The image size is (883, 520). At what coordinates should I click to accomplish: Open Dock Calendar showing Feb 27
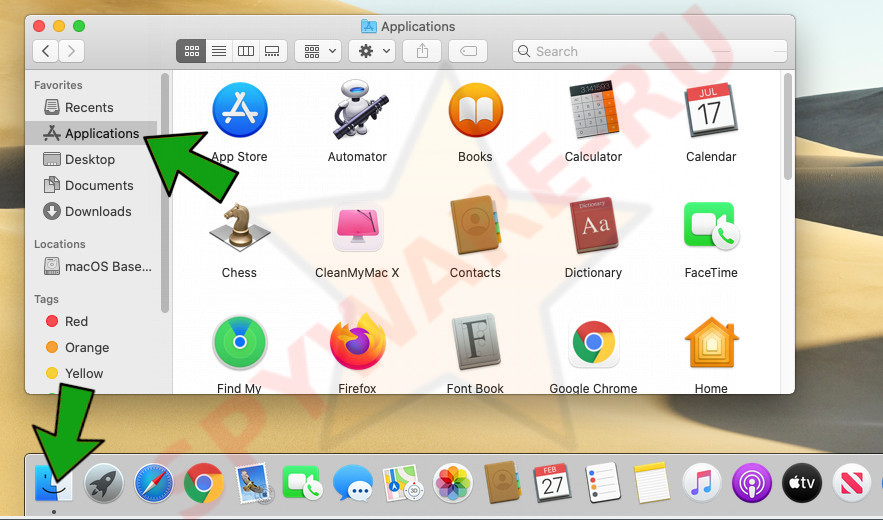552,483
